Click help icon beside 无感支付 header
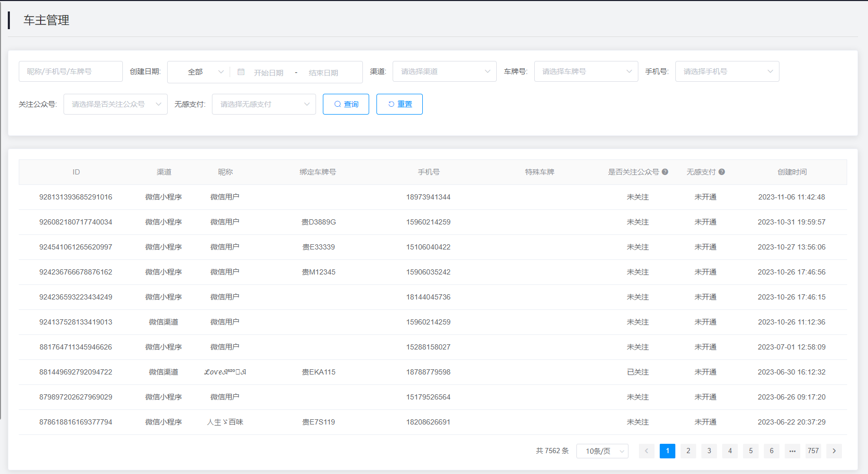The image size is (868, 474). coord(722,172)
